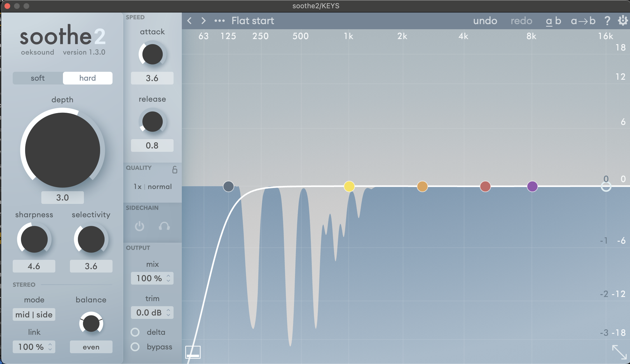
Task: Click the selectivity knob
Action: click(91, 239)
